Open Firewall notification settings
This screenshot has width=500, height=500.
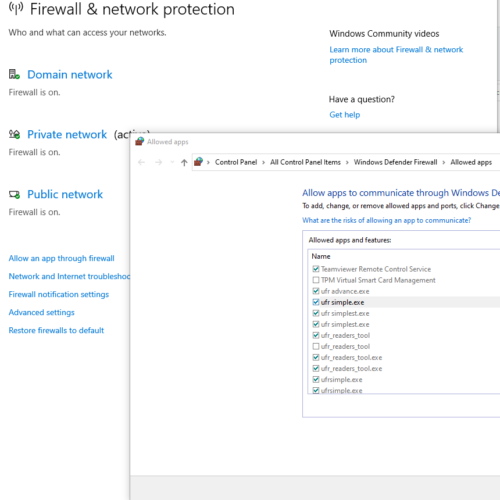[x=59, y=294]
